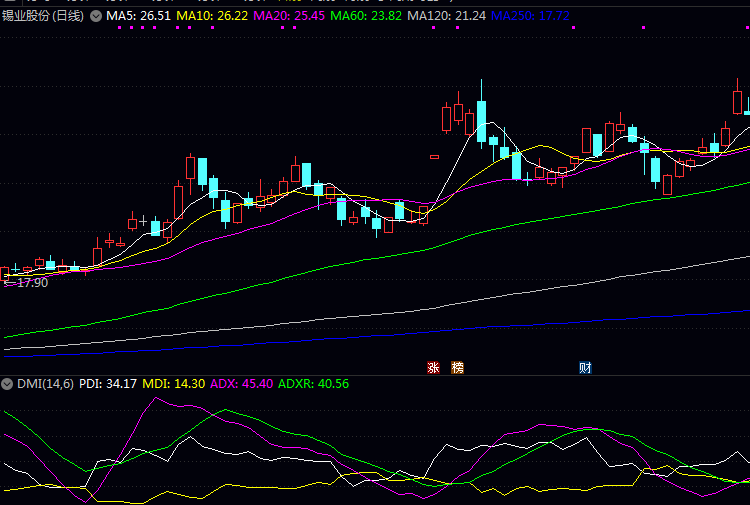Click the blue 财 financial marker icon
The height and width of the screenshot is (505, 750).
tap(585, 367)
